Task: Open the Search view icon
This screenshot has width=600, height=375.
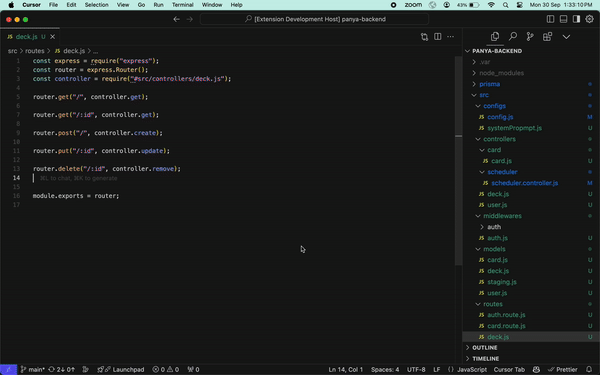Action: point(513,37)
